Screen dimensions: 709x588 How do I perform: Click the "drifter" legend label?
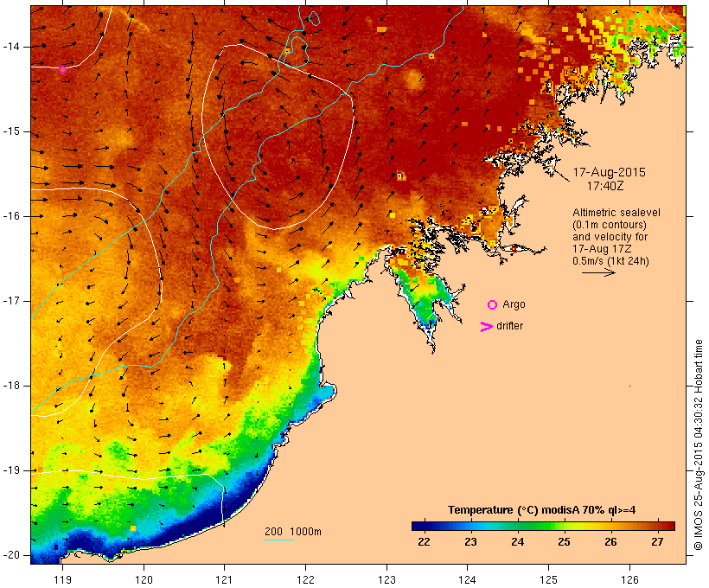tap(509, 326)
